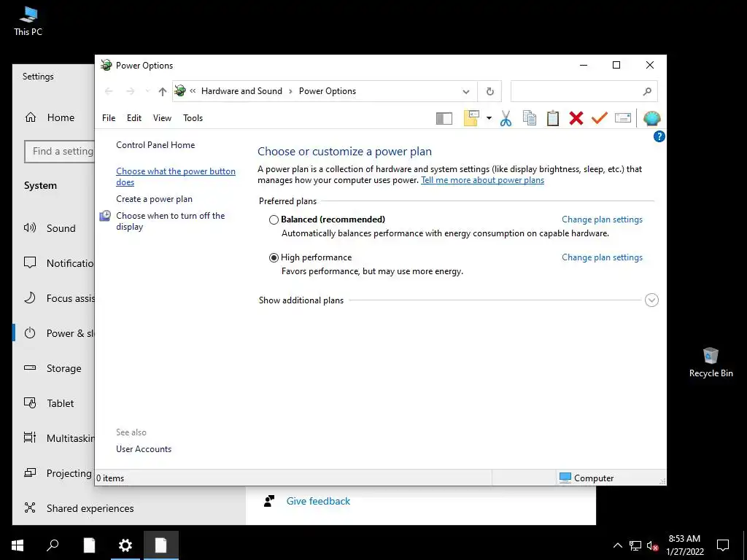Change plan settings for High performance
Viewport: 747px width, 560px height.
[602, 257]
